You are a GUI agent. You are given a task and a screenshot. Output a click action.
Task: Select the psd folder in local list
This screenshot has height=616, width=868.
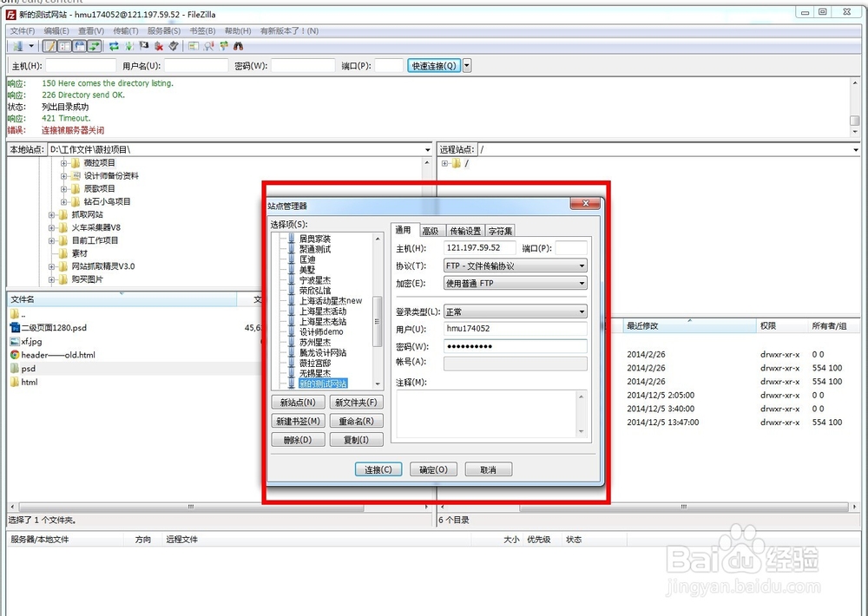pos(29,369)
